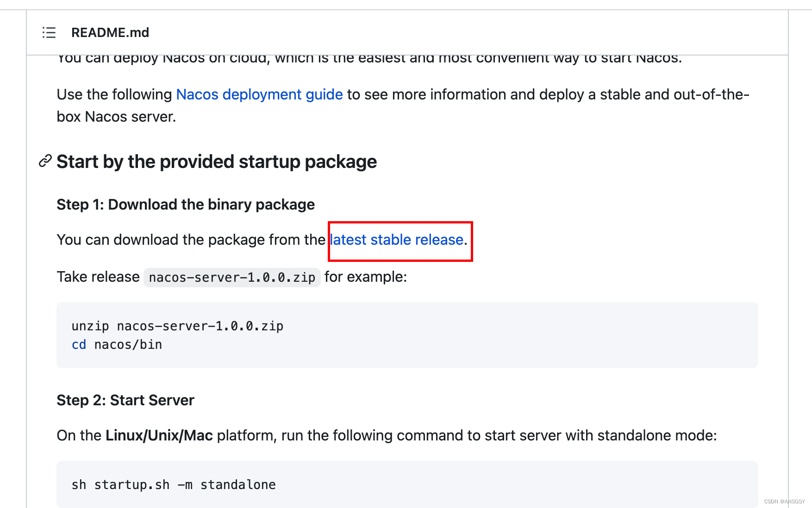
Task: Follow the latest stable release link
Action: 397,240
